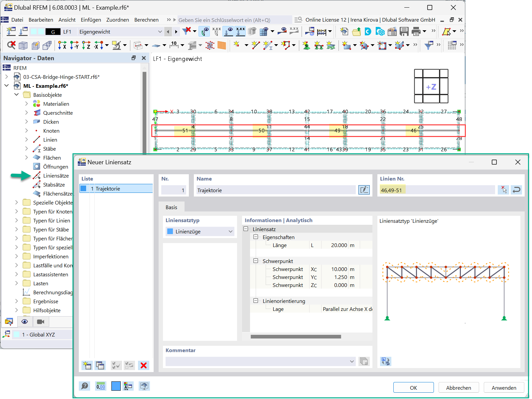Collapse the Basisobjekte tree node

(x=17, y=95)
